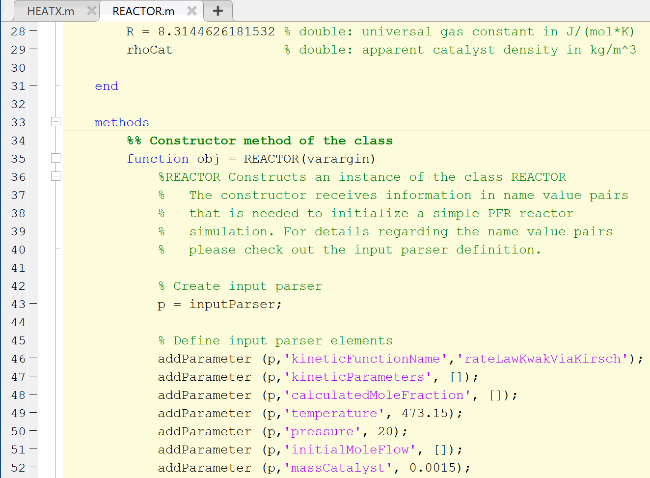Click the 'massCatalyst' string
The height and width of the screenshot is (478, 650).
[339, 468]
